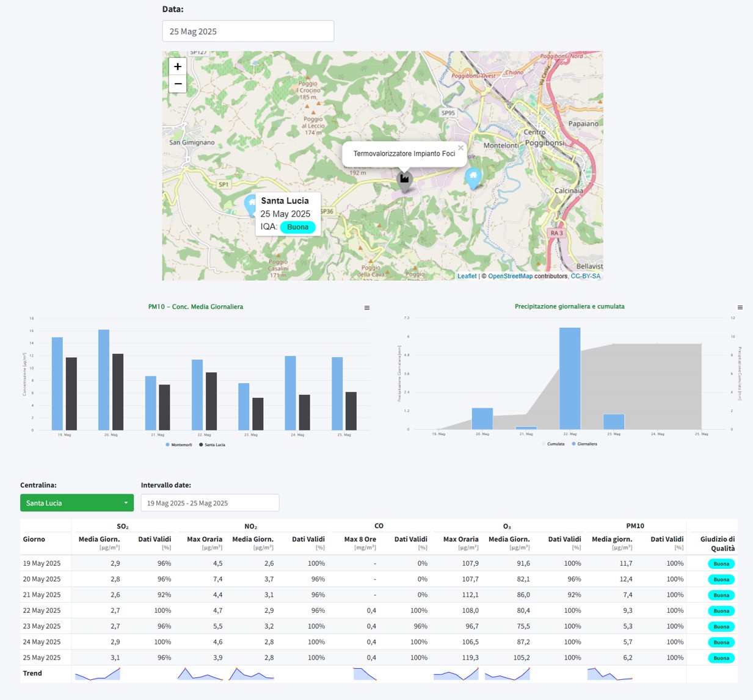Viewport: 753px width, 700px height.
Task: Open the Data date field
Action: (248, 31)
